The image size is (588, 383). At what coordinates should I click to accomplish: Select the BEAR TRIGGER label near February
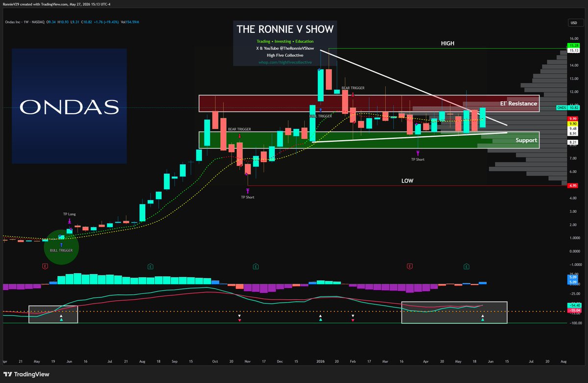coord(353,88)
